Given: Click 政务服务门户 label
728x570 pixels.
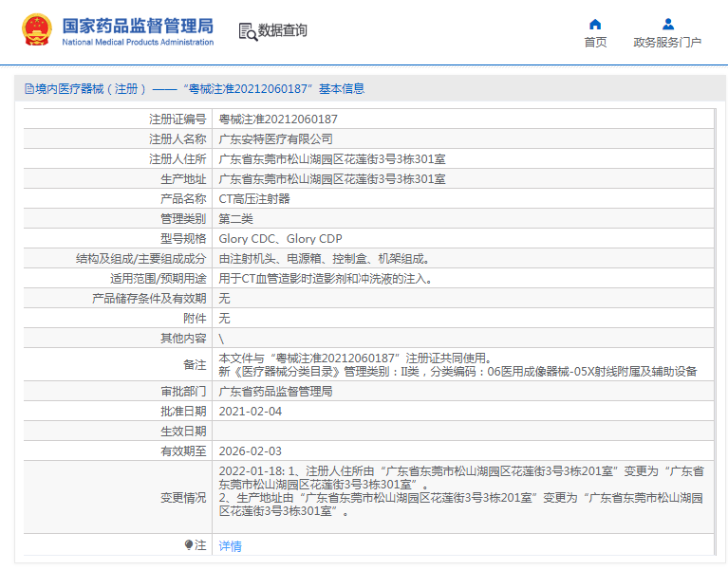Looking at the screenshot, I should (667, 43).
